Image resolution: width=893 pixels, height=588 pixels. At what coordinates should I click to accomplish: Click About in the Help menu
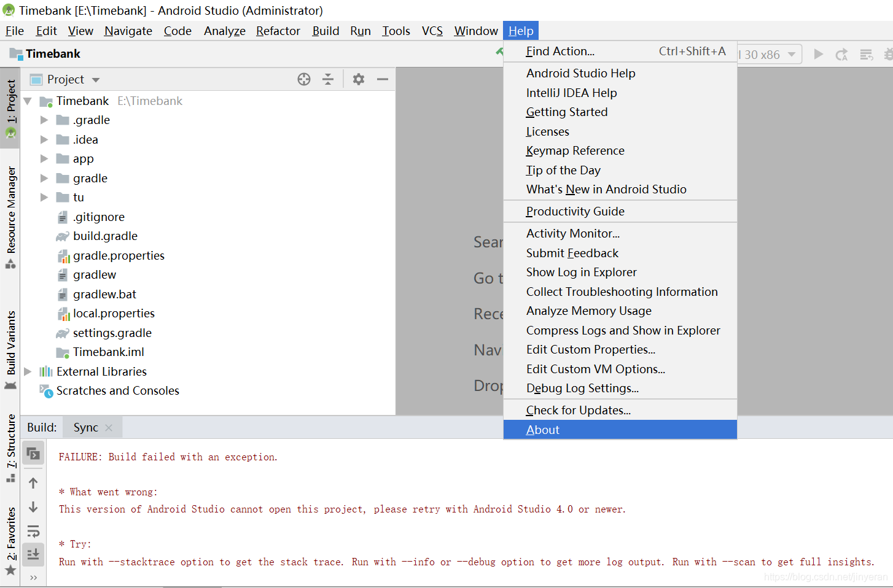click(x=620, y=430)
